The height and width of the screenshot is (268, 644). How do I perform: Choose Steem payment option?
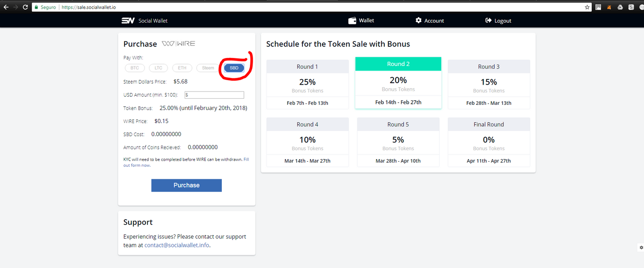tap(208, 68)
